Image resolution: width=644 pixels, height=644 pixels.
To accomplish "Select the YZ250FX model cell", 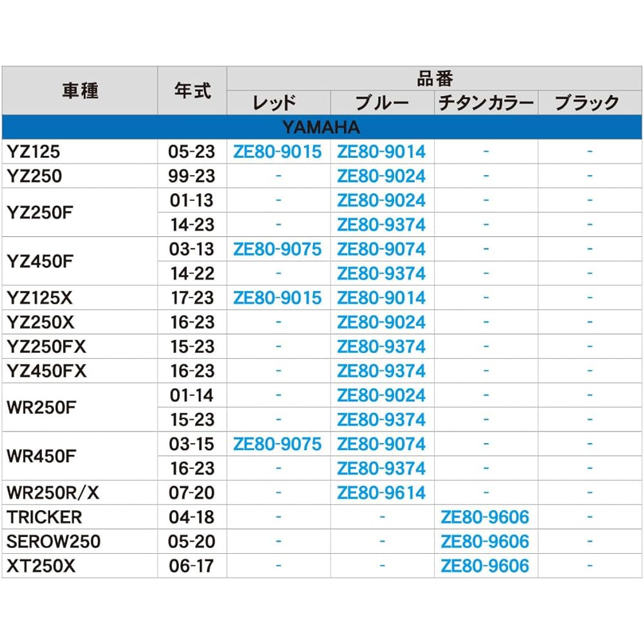I will (80, 346).
